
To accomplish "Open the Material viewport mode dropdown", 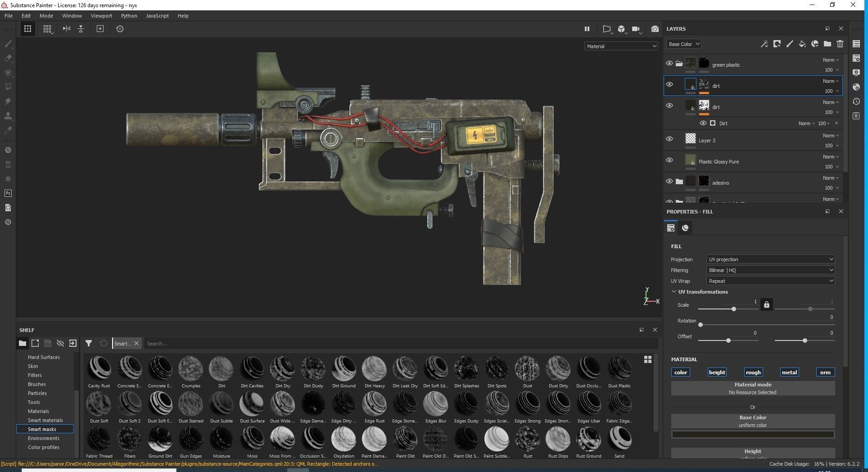I will tap(621, 46).
